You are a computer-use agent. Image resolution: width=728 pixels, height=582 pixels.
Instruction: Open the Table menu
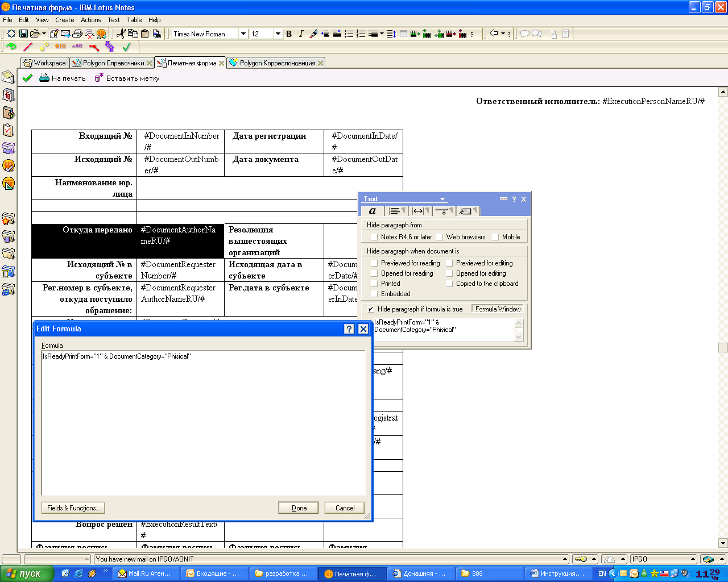[134, 20]
